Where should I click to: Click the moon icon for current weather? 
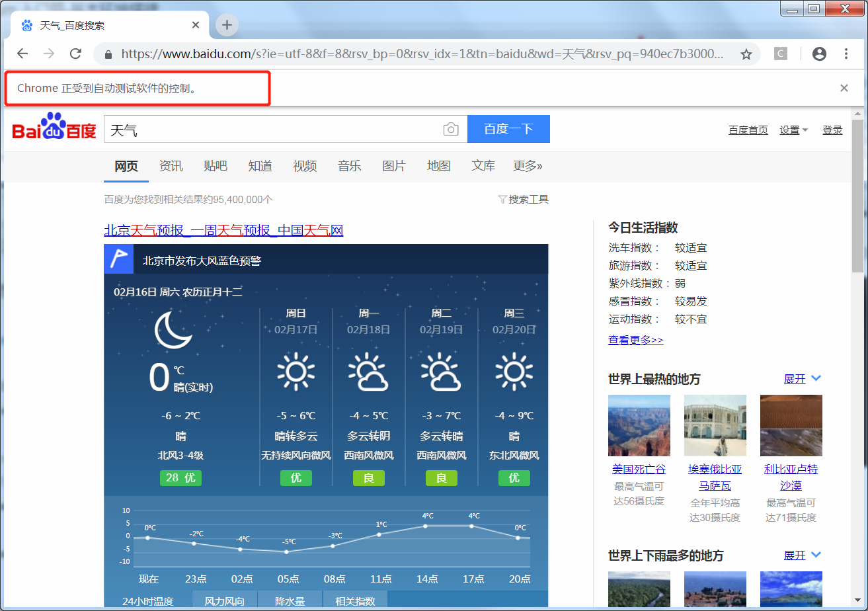tap(173, 331)
